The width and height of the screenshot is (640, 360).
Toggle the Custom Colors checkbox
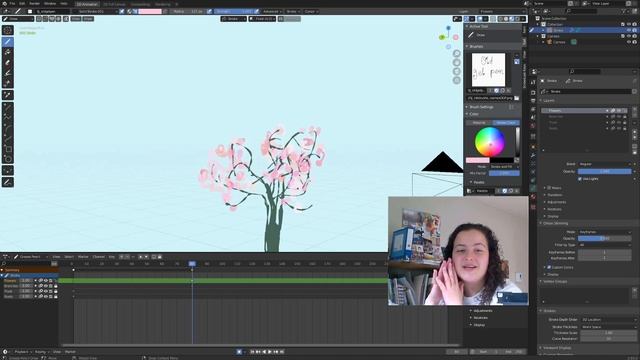tap(549, 267)
